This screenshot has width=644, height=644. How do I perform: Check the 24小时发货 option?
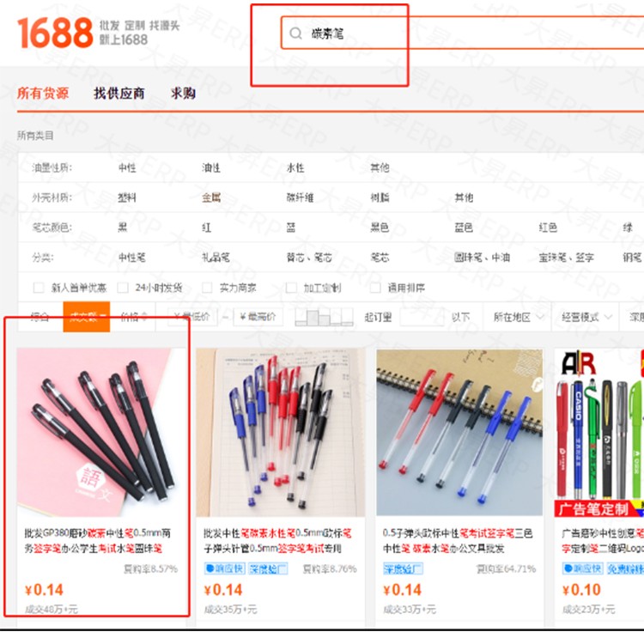(x=123, y=288)
